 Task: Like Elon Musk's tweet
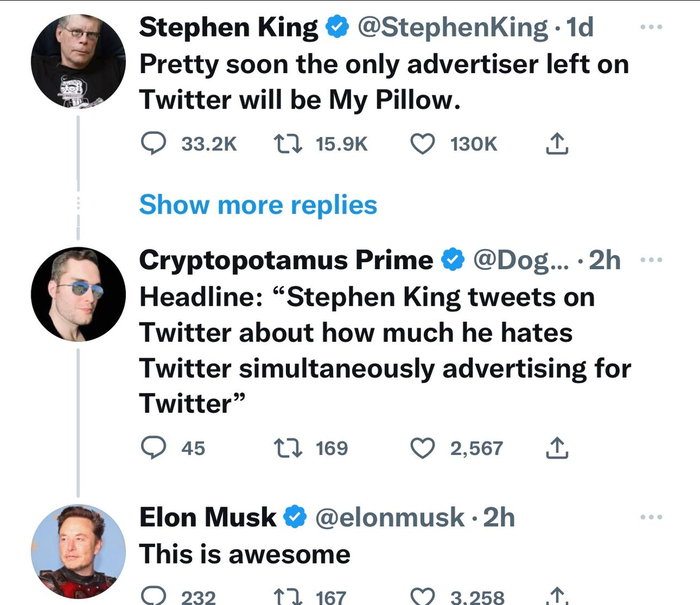424,596
